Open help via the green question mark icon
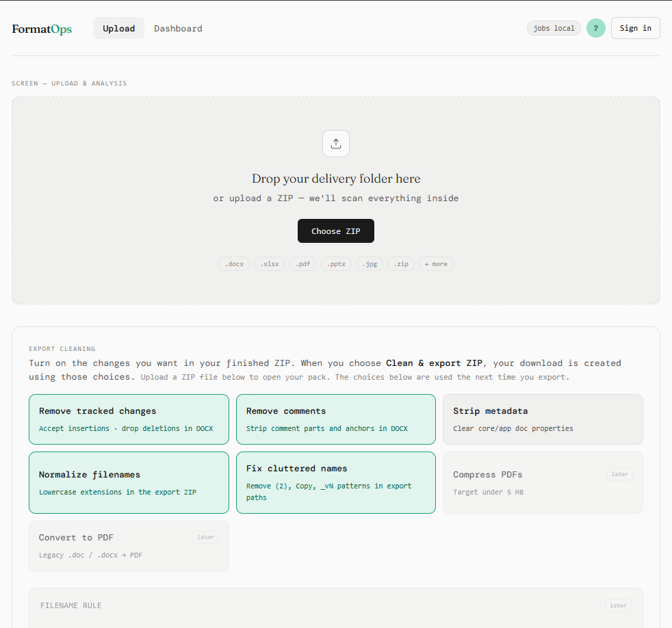Screen dimensions: 672x628 595,28
